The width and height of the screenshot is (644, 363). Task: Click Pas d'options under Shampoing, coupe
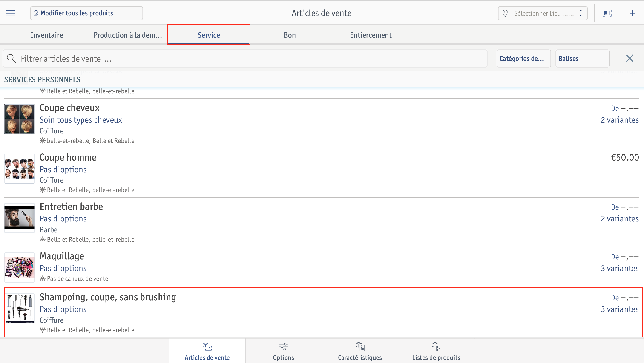tap(63, 309)
